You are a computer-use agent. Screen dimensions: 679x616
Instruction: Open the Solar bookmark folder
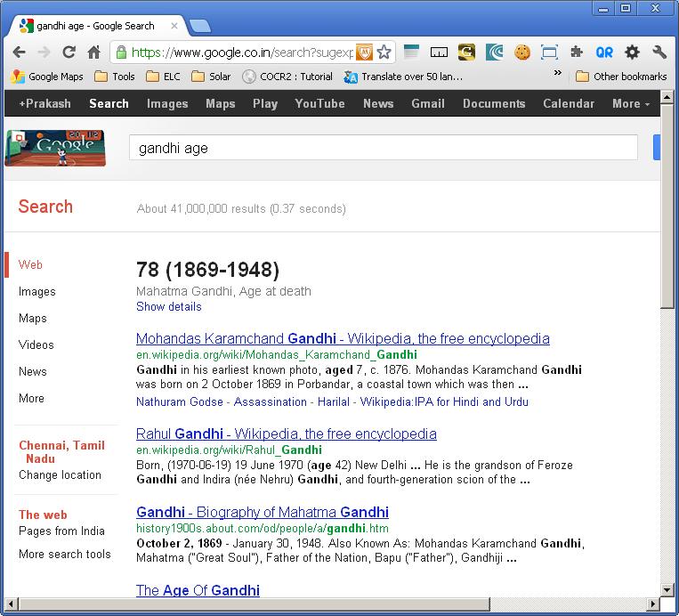211,77
